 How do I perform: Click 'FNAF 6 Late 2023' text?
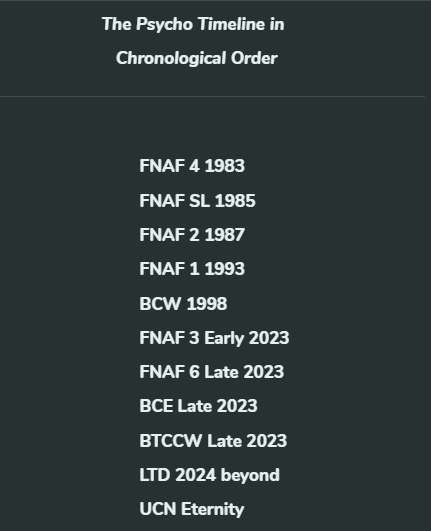[212, 372]
